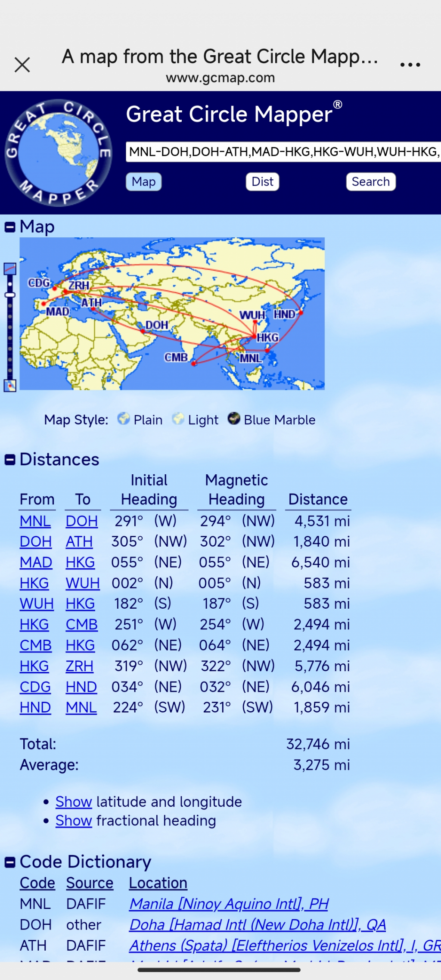The width and height of the screenshot is (441, 980).
Task: Choose the Blue Marble style label
Action: (x=280, y=420)
